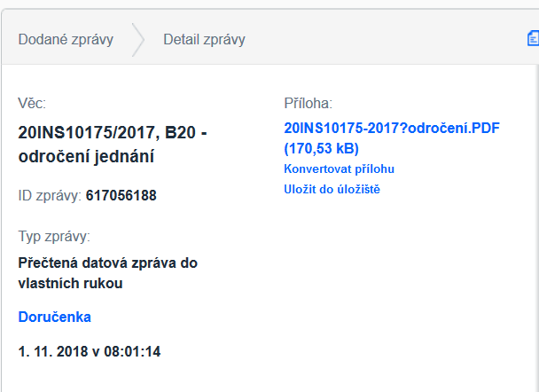539x392 pixels.
Task: Click the message ID number 617056188
Action: pos(121,194)
